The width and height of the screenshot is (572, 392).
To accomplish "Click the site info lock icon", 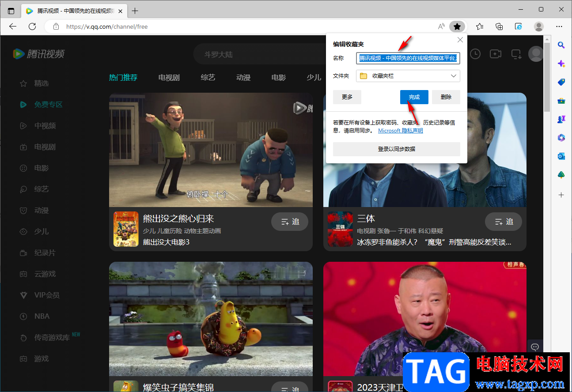I will point(56,26).
